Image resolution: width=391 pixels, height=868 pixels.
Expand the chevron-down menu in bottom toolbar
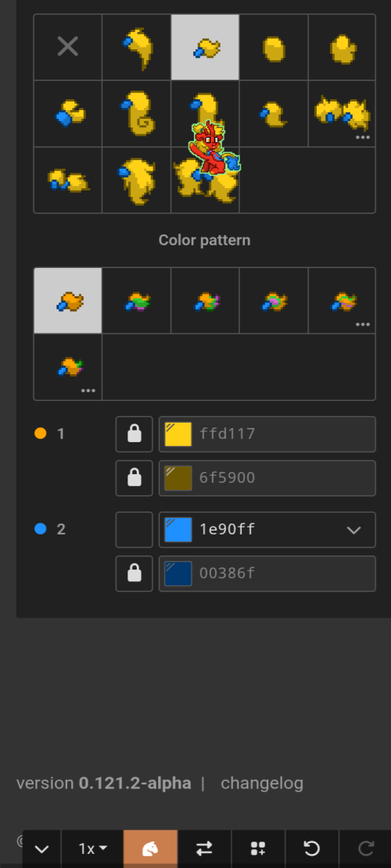pos(41,848)
